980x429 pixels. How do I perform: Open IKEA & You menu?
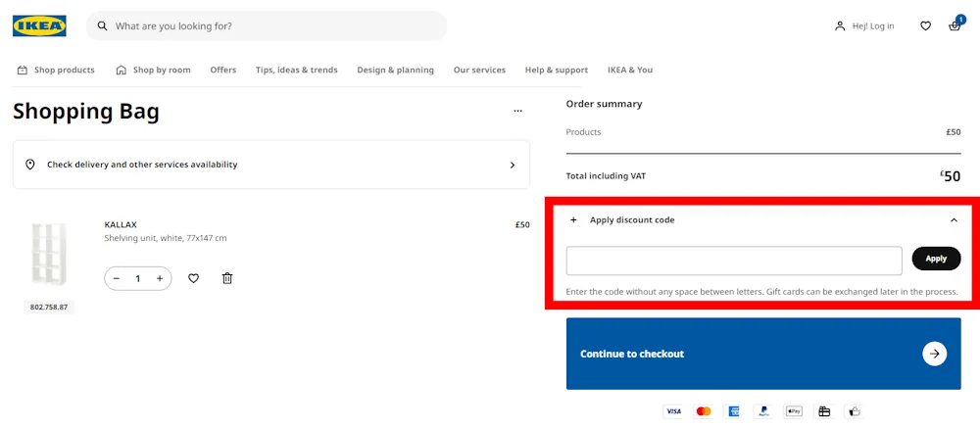tap(630, 70)
